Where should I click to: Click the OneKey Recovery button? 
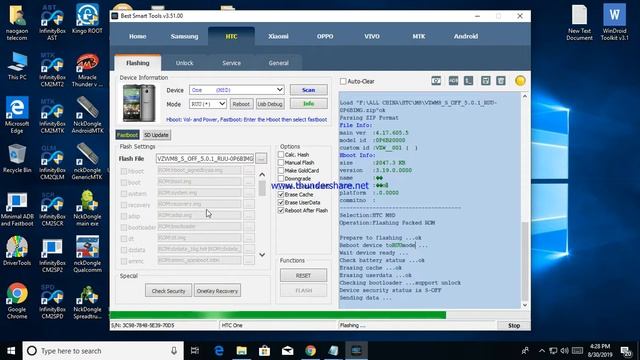point(217,291)
